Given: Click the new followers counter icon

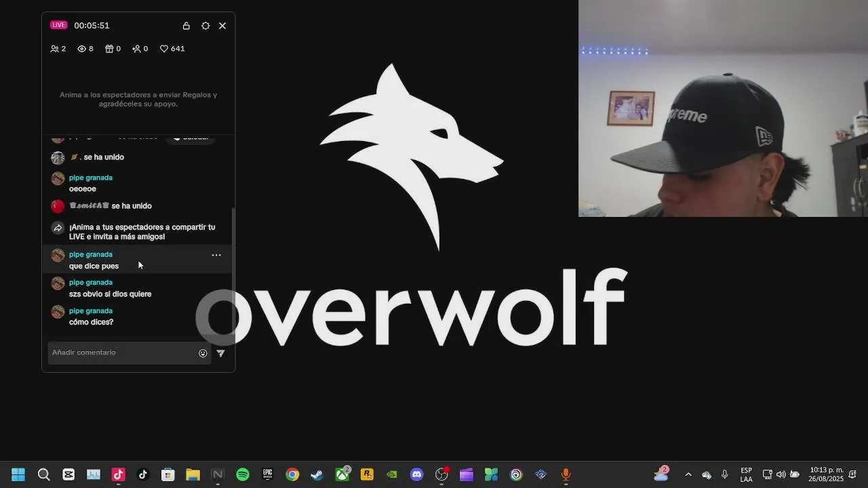Looking at the screenshot, I should [136, 49].
